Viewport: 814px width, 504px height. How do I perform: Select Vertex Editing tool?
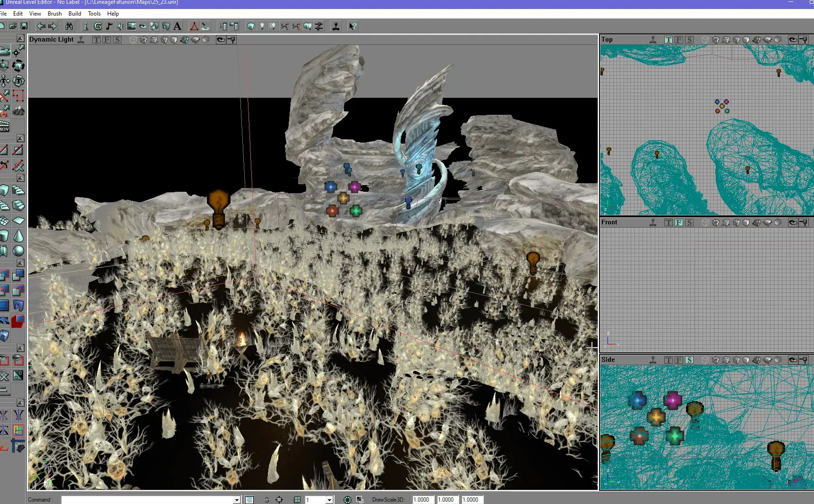point(18,51)
